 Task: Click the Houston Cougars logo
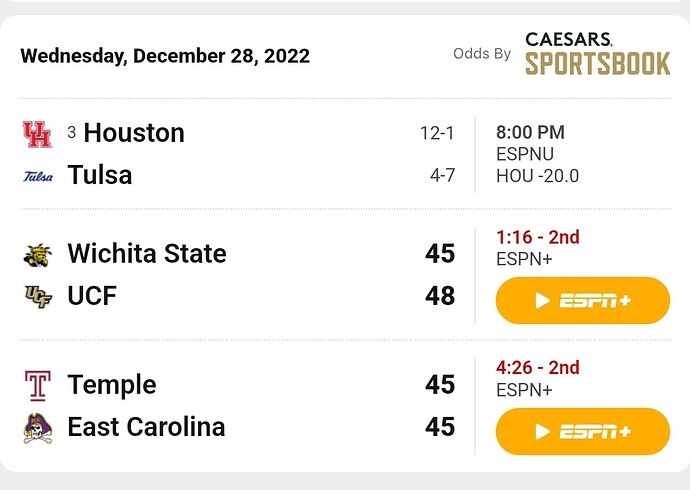tap(37, 134)
